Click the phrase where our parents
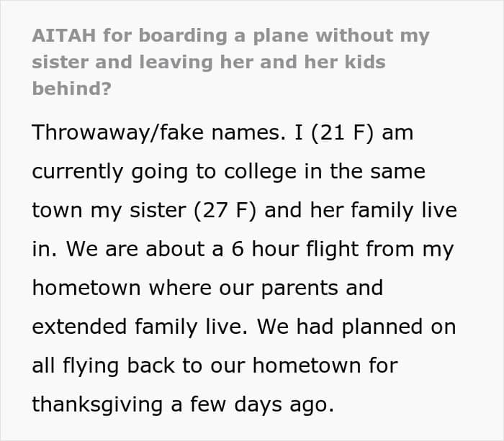Image resolution: width=504 pixels, height=441 pixels. 243,288
